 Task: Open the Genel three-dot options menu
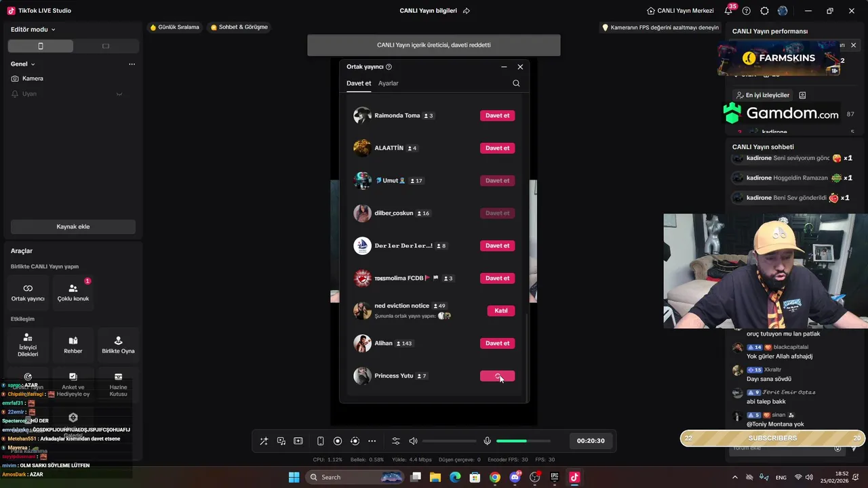pos(132,64)
